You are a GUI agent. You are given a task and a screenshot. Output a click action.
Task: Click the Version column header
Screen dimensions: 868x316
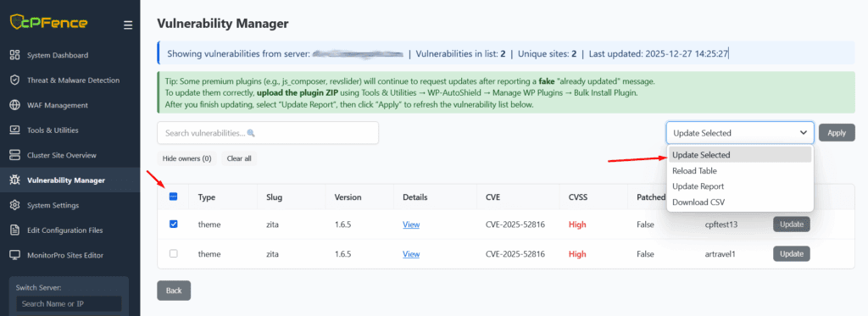click(x=348, y=197)
